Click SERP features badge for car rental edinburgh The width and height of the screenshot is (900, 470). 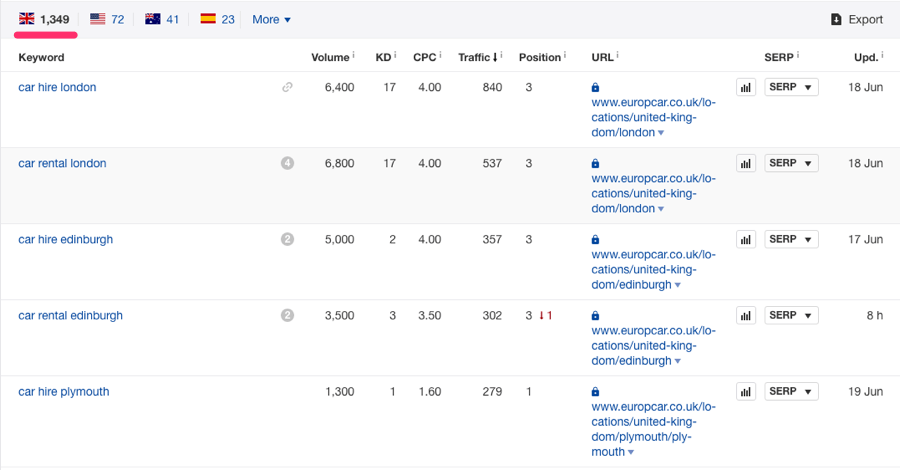(x=287, y=316)
